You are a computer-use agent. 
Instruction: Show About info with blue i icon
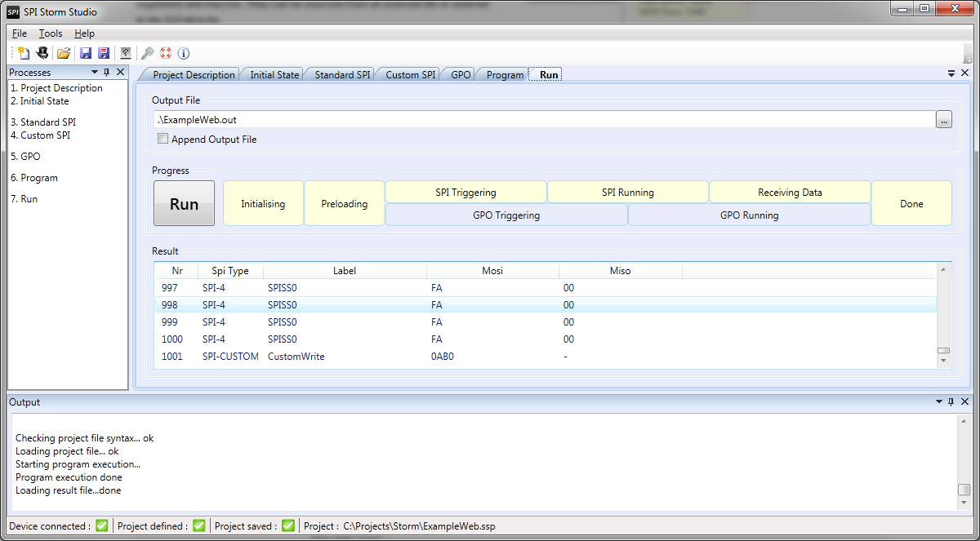tap(184, 53)
